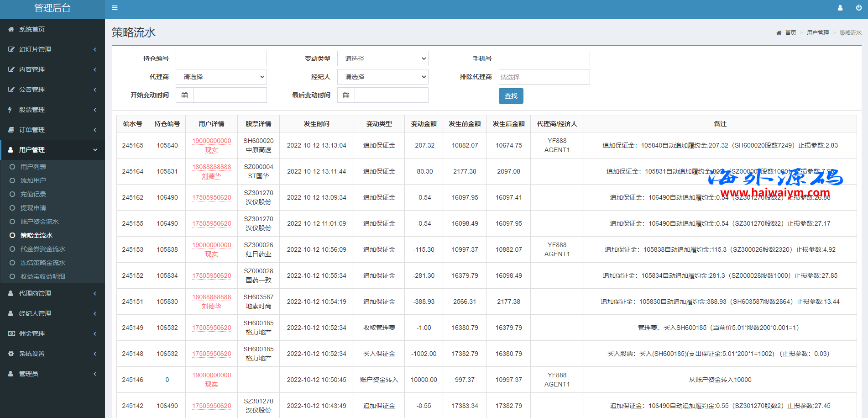
Task: Select the 充值记录 submenu item
Action: pos(33,194)
